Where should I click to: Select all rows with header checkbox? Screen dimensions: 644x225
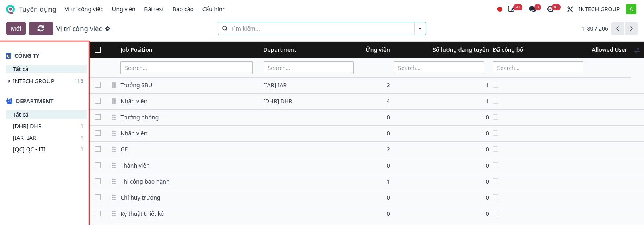point(98,50)
